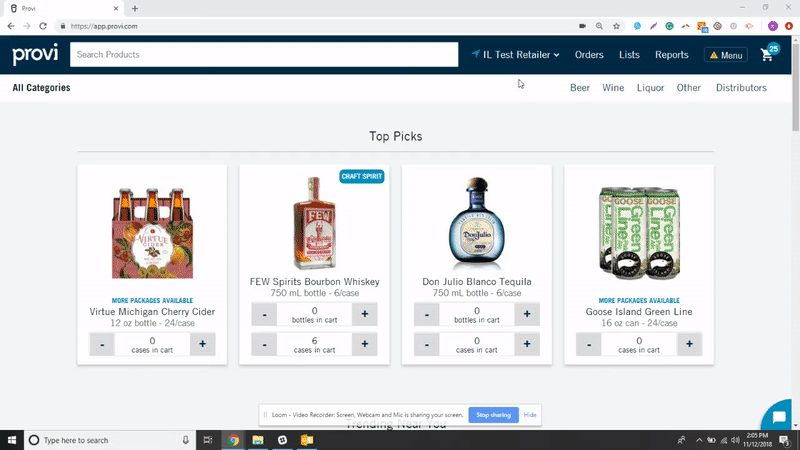The height and width of the screenshot is (450, 800).
Task: Open Task View in taskbar
Action: (x=208, y=440)
